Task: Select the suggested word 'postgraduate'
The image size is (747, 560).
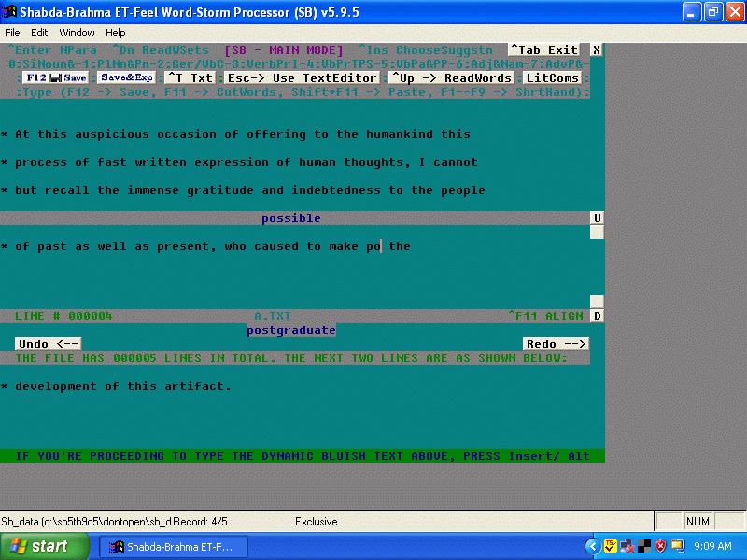Action: point(291,330)
